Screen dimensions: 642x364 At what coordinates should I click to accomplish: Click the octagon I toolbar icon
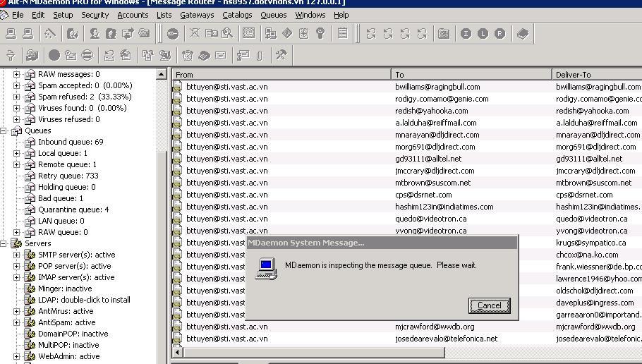tap(466, 34)
